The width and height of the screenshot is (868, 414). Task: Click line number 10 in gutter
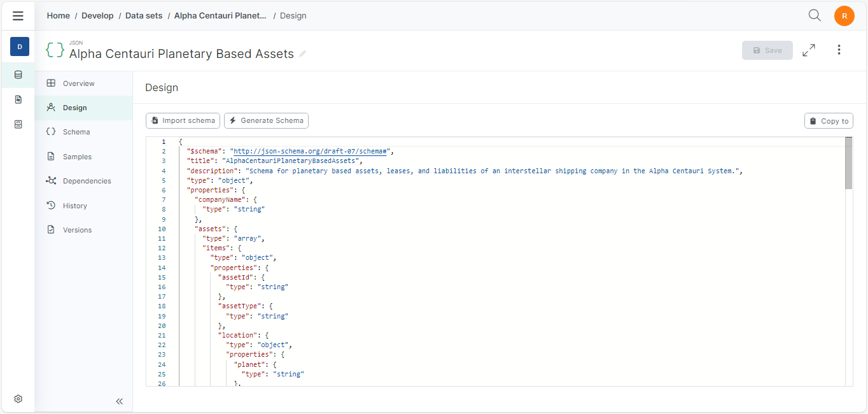(162, 229)
